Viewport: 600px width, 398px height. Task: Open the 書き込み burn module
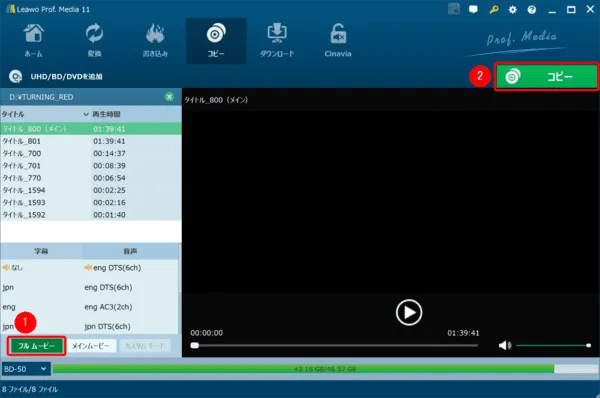155,41
